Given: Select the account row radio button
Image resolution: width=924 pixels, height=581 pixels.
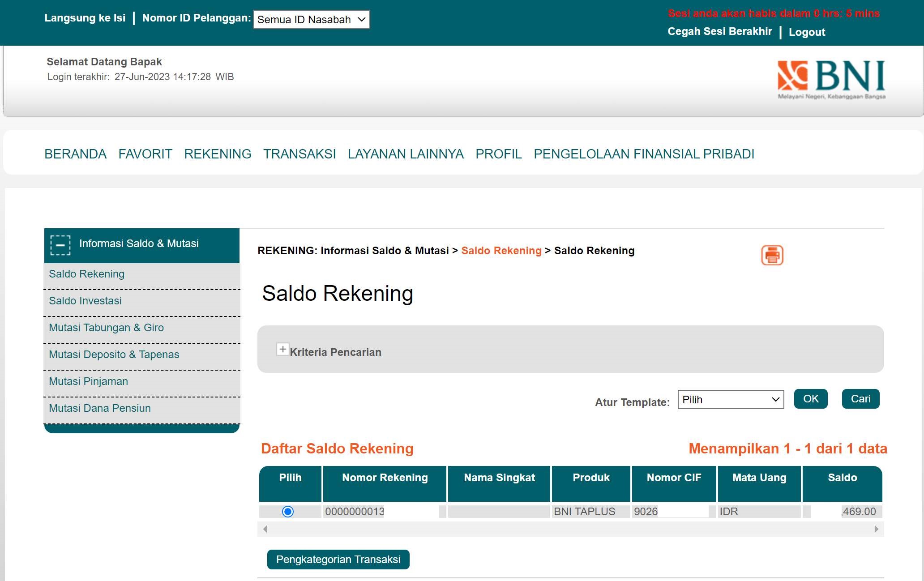Looking at the screenshot, I should 288,511.
